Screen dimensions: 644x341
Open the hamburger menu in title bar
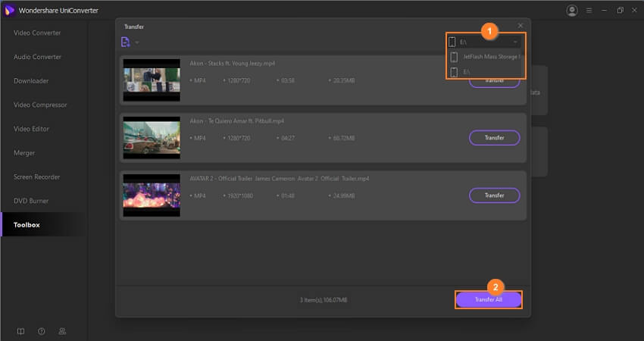(589, 11)
